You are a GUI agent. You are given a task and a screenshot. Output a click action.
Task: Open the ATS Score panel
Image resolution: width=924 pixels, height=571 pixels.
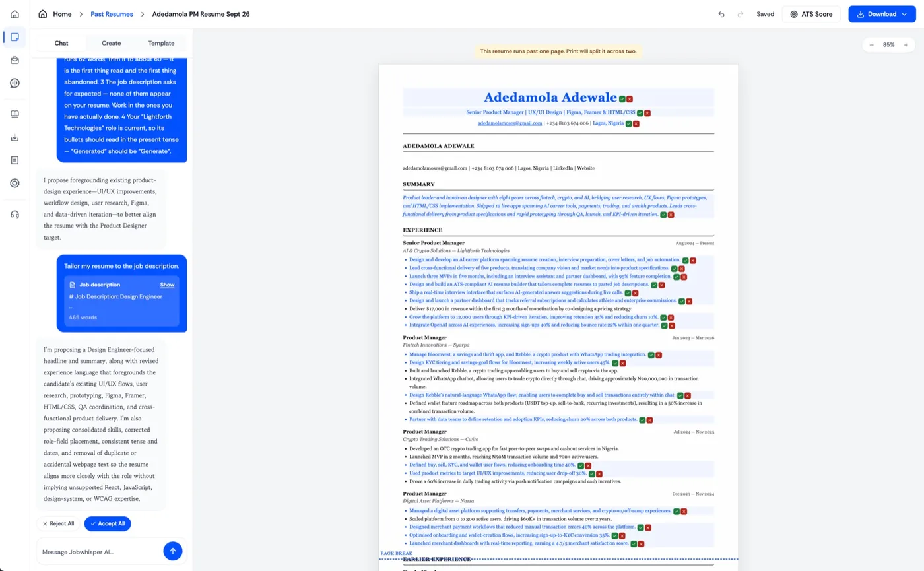[811, 14]
